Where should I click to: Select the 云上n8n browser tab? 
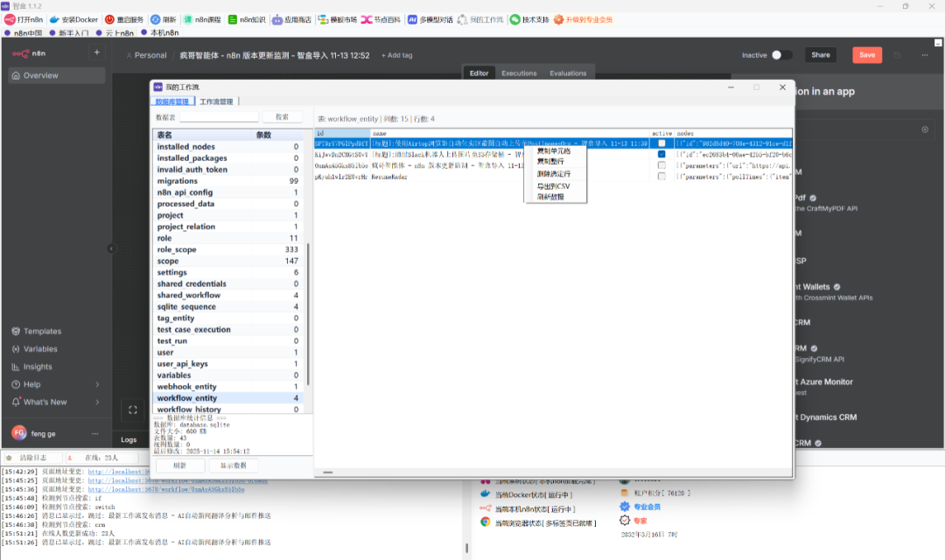click(x=115, y=33)
